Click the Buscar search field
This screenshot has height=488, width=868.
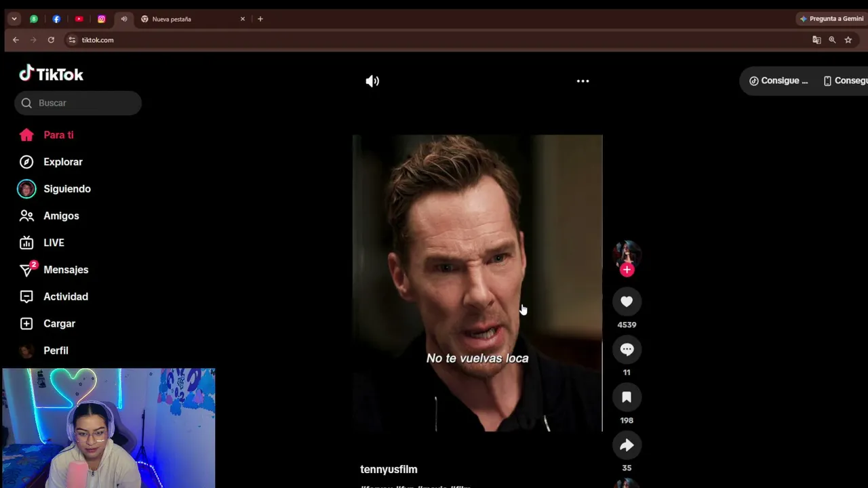[78, 103]
